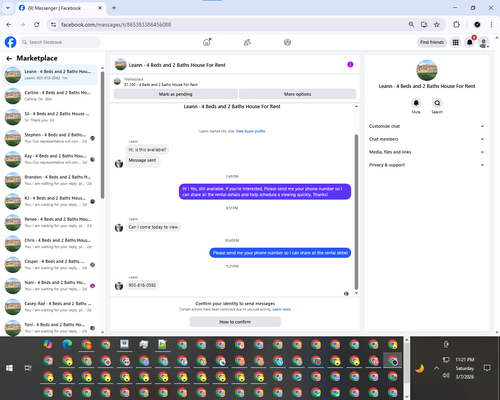Go back using the Marketplace back arrow
Screen dimensions: 500x400
(x=9, y=59)
